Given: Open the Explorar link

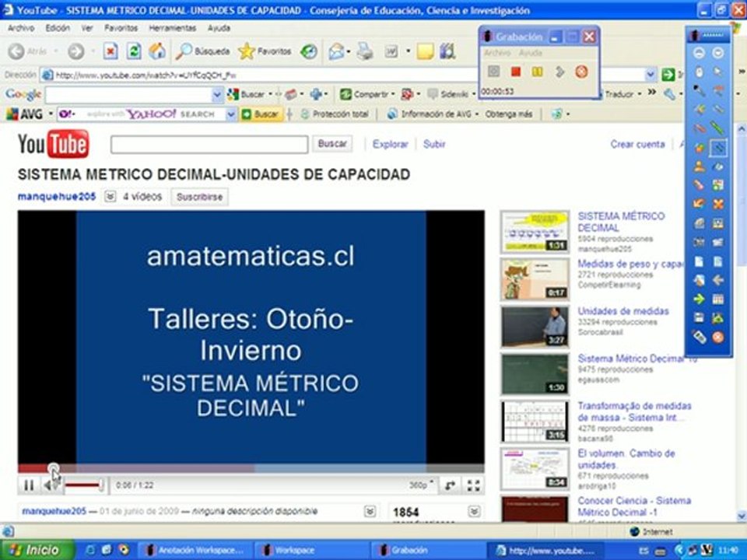Looking at the screenshot, I should 390,145.
